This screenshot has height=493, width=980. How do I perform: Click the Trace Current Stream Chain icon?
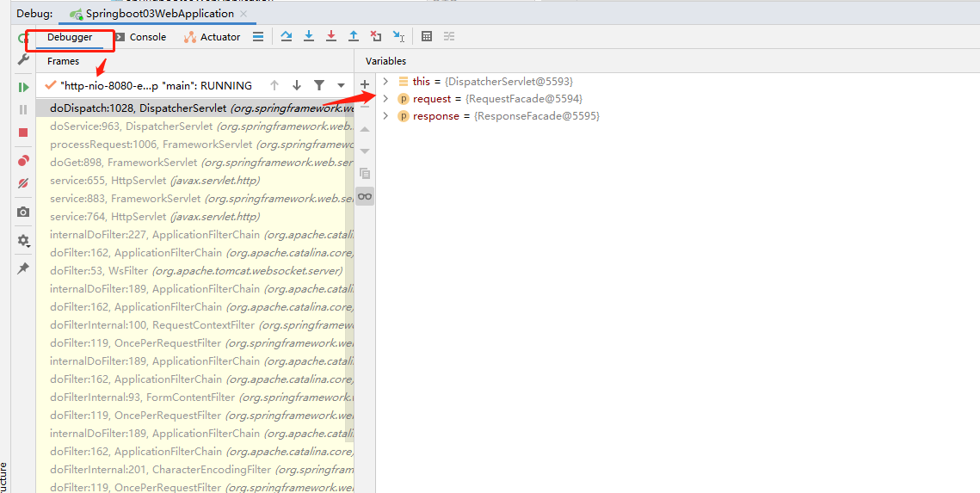[x=449, y=36]
